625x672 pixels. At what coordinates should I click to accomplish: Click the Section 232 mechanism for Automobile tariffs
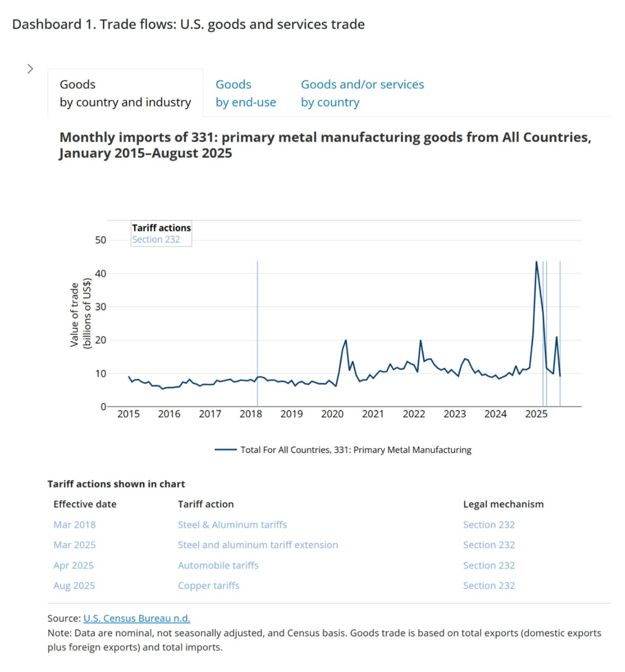coord(489,565)
